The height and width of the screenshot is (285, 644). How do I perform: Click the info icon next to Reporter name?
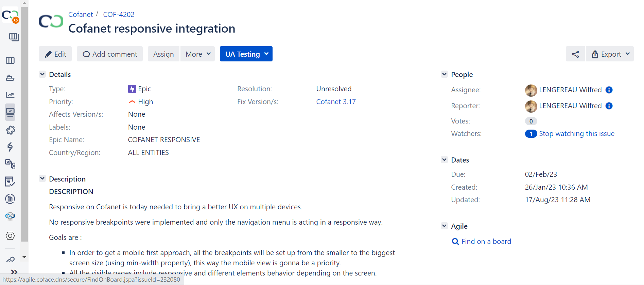609,106
